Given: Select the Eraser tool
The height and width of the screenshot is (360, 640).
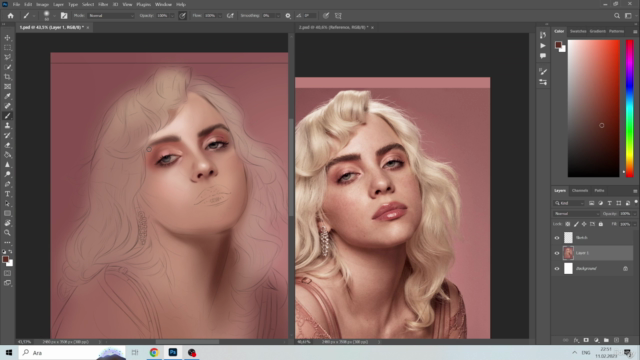Looking at the screenshot, I should (7, 145).
